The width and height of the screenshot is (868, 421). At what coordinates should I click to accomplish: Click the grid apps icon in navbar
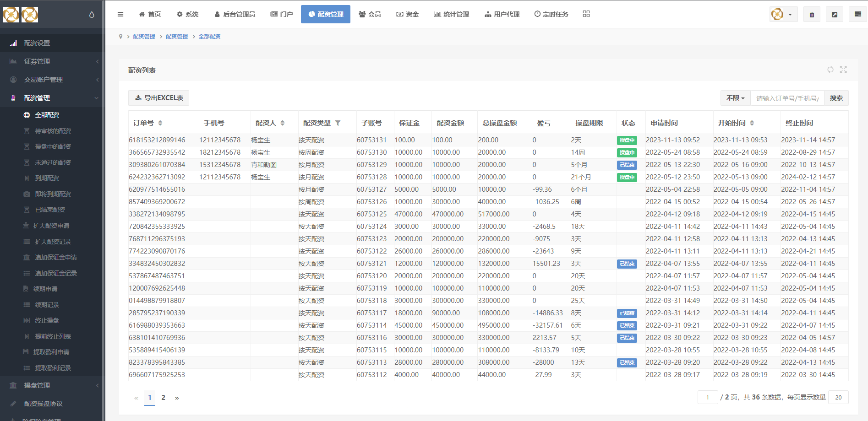point(586,14)
